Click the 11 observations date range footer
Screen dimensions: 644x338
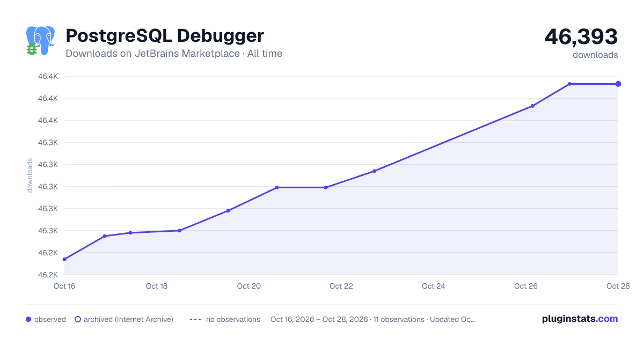373,319
